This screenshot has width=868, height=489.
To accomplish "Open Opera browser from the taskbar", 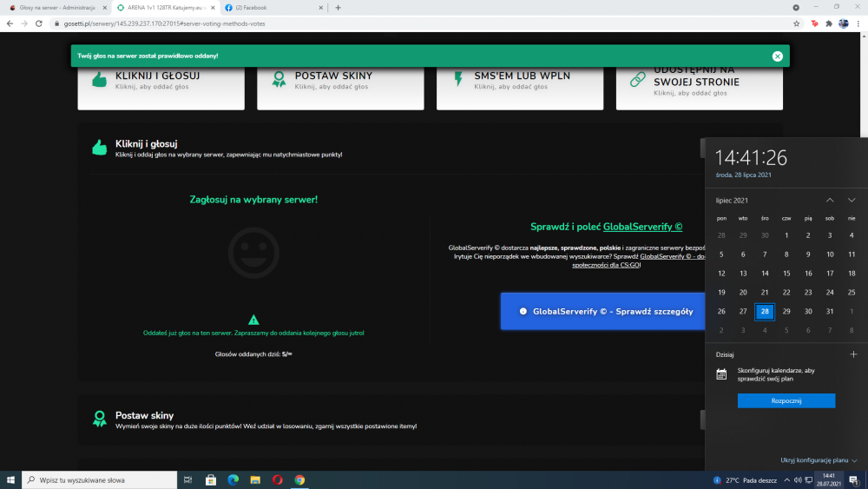I will pyautogui.click(x=278, y=480).
